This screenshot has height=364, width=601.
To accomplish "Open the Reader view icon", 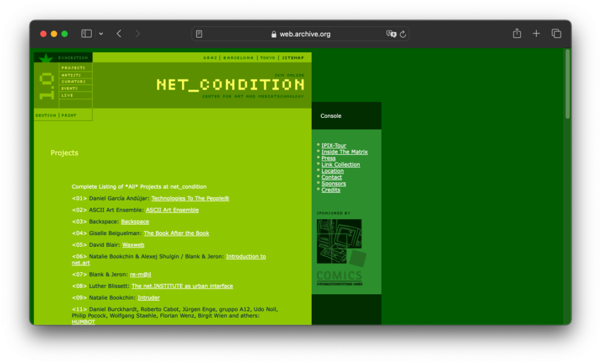I will pyautogui.click(x=200, y=34).
